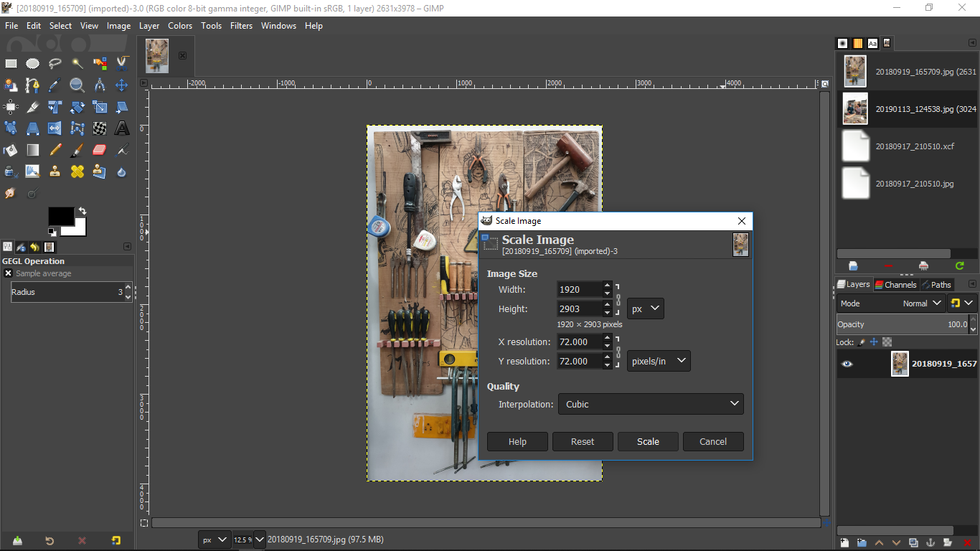The width and height of the screenshot is (980, 551).
Task: Pick the Free Select lasso tool
Action: 55,63
